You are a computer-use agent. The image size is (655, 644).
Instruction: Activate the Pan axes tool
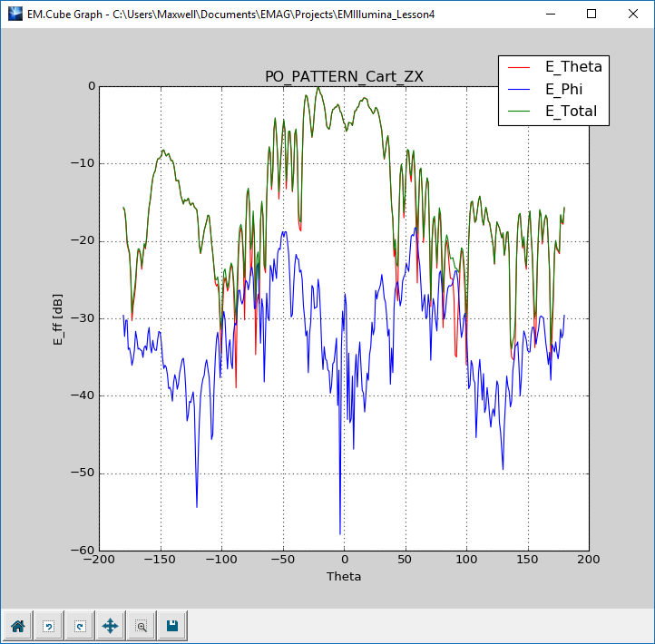(x=111, y=626)
